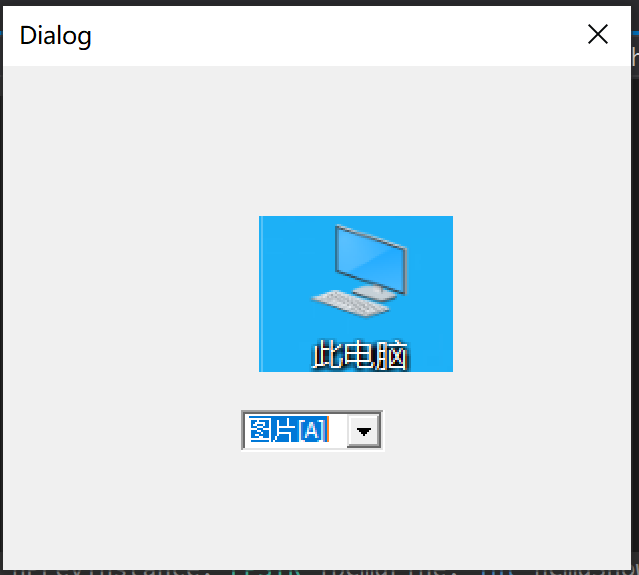Viewport: 639px width, 575px height.
Task: Click the highlighted 图片[A] text field
Action: pos(296,430)
